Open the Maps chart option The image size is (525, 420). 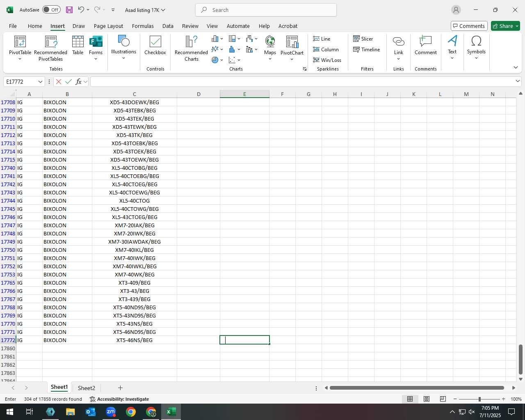pos(270,48)
